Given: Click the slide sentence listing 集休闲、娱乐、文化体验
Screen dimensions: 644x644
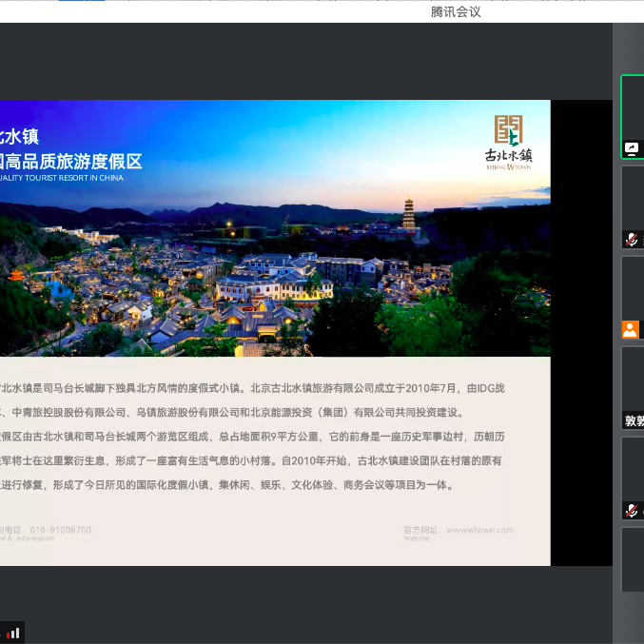Looking at the screenshot, I should tap(226, 485).
